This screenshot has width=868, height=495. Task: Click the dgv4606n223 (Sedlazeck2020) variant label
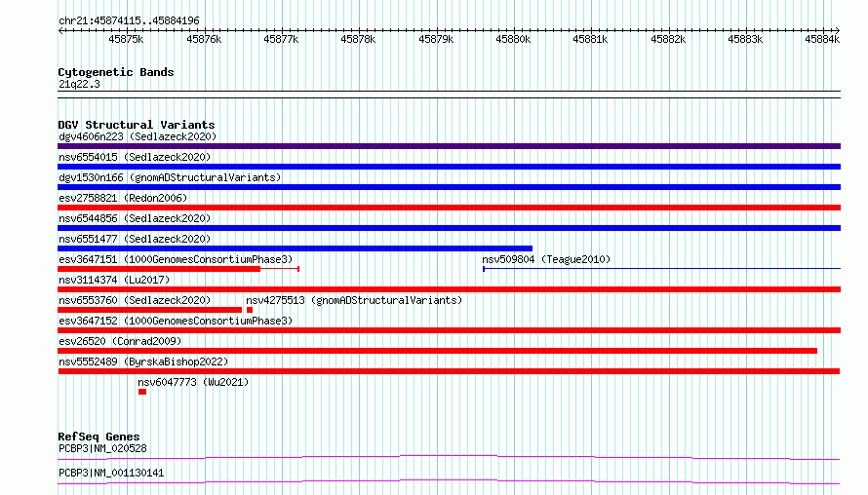pos(138,136)
